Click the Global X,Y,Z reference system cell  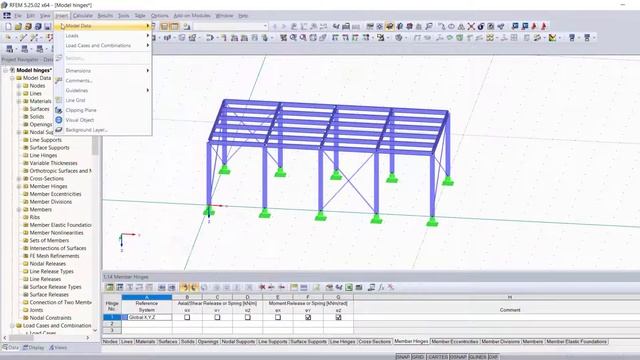point(147,317)
